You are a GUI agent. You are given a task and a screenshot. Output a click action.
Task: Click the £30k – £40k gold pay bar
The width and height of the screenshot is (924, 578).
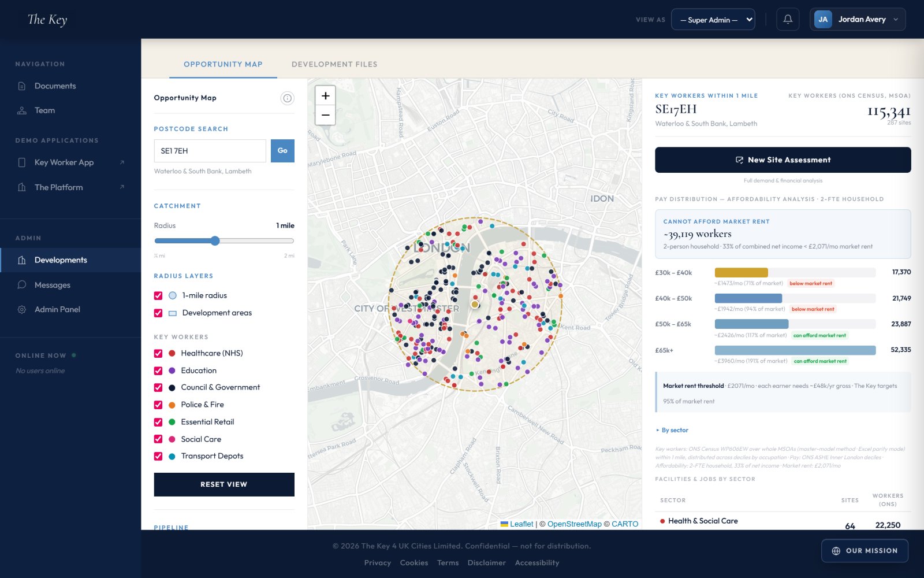click(x=742, y=273)
